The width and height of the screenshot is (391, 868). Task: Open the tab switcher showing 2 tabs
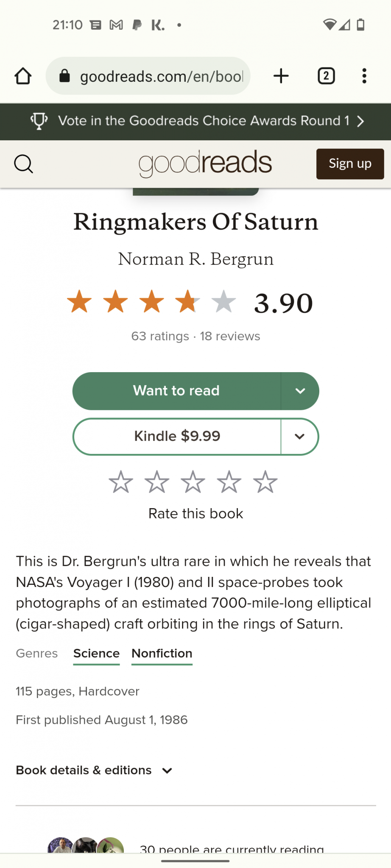(x=326, y=76)
